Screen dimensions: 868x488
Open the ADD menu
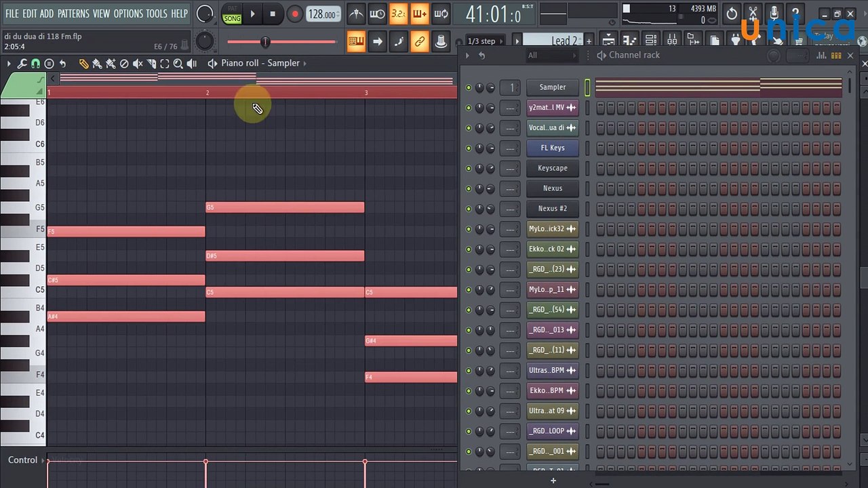coord(46,14)
